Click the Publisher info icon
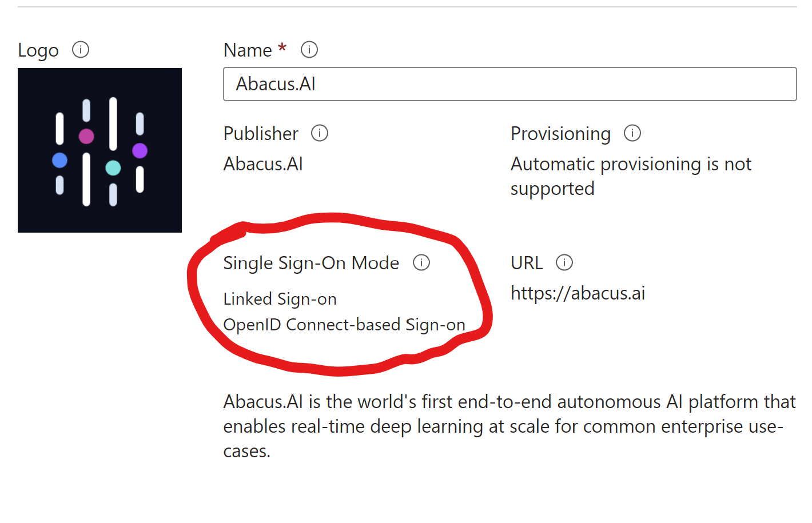This screenshot has width=812, height=523. [320, 133]
